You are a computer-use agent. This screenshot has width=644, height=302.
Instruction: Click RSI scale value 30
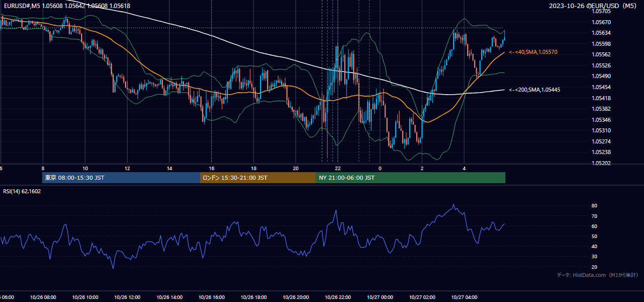click(594, 257)
